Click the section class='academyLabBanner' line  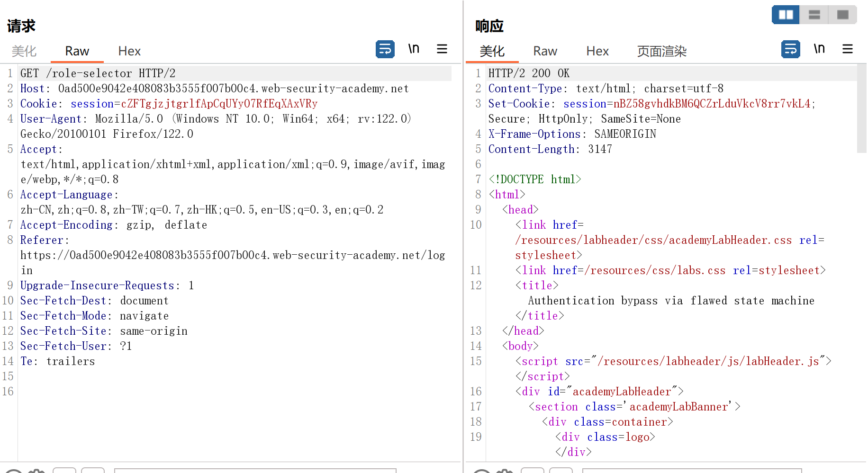(634, 407)
